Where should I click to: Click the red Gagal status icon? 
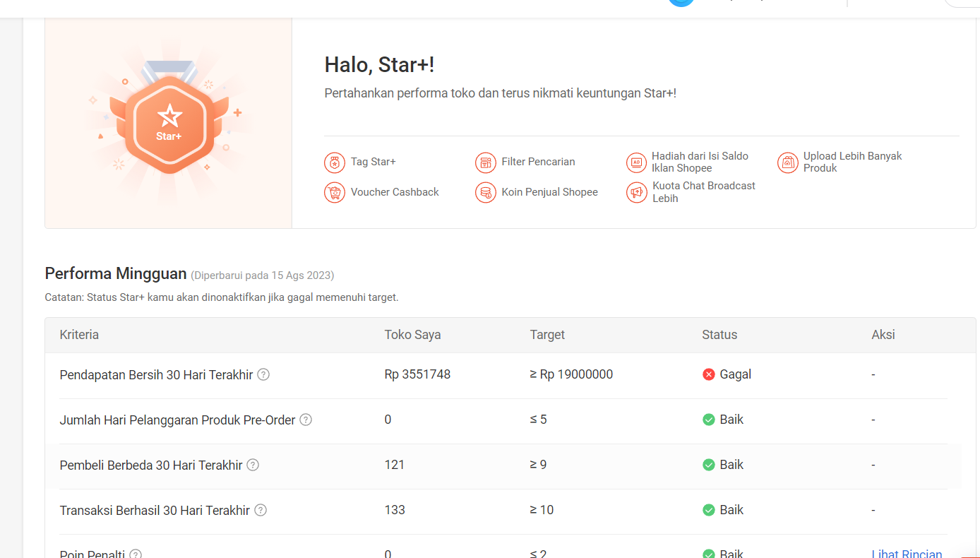709,374
